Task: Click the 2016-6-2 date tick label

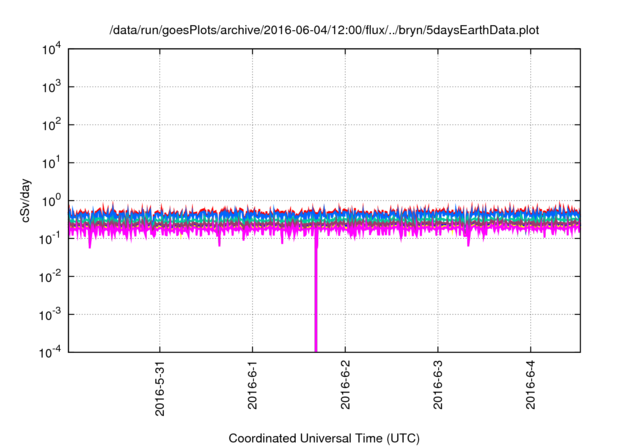Action: 345,385
